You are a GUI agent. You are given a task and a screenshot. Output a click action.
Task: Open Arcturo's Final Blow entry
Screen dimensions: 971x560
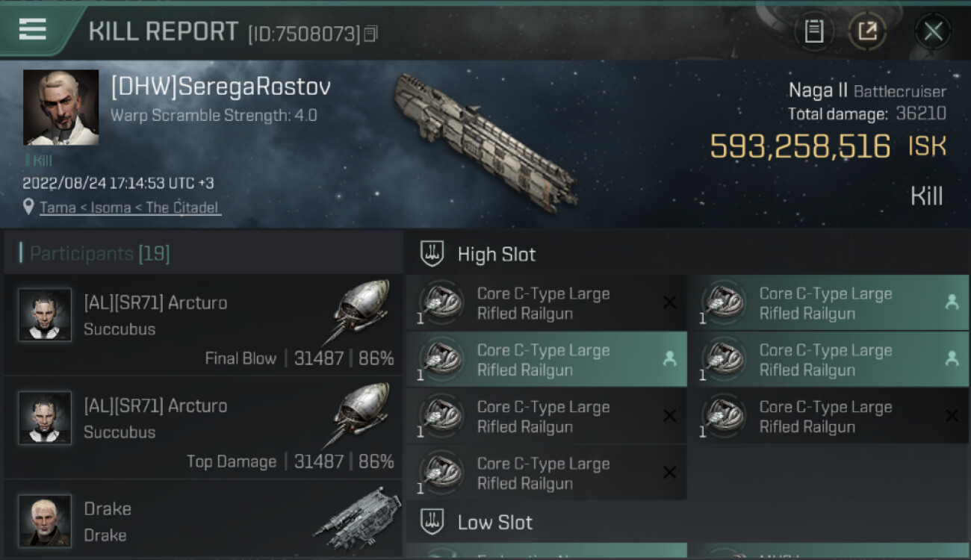click(203, 325)
